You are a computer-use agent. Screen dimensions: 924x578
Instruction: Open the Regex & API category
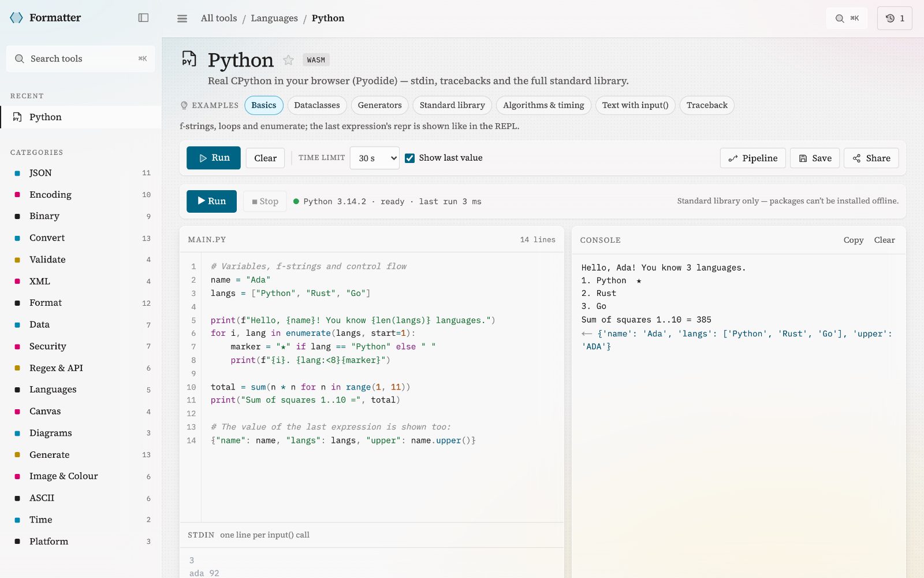click(x=81, y=368)
